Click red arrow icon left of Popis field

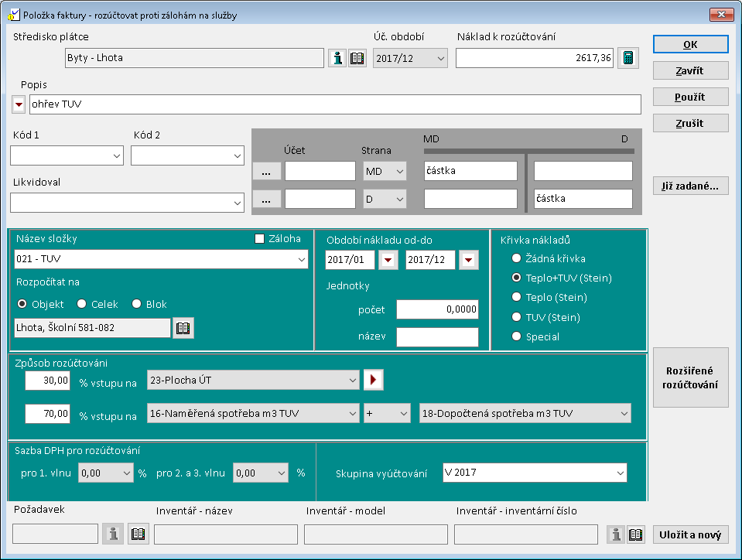point(19,104)
